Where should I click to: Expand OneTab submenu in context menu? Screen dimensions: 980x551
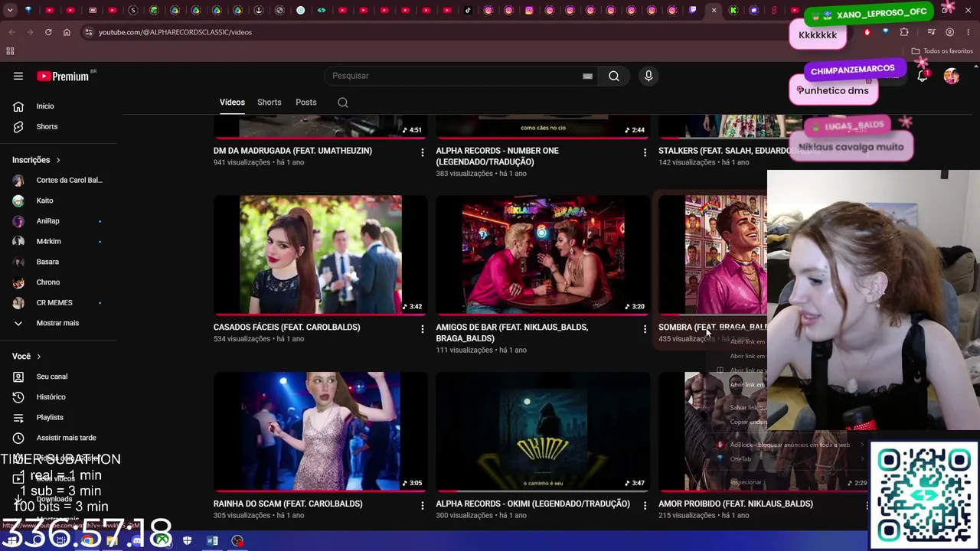tap(862, 459)
